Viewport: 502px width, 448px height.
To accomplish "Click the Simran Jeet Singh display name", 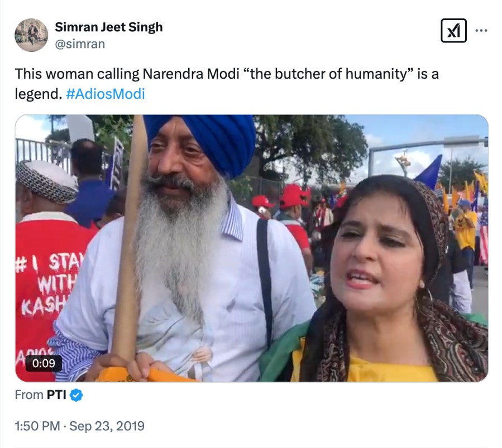I will (108, 27).
